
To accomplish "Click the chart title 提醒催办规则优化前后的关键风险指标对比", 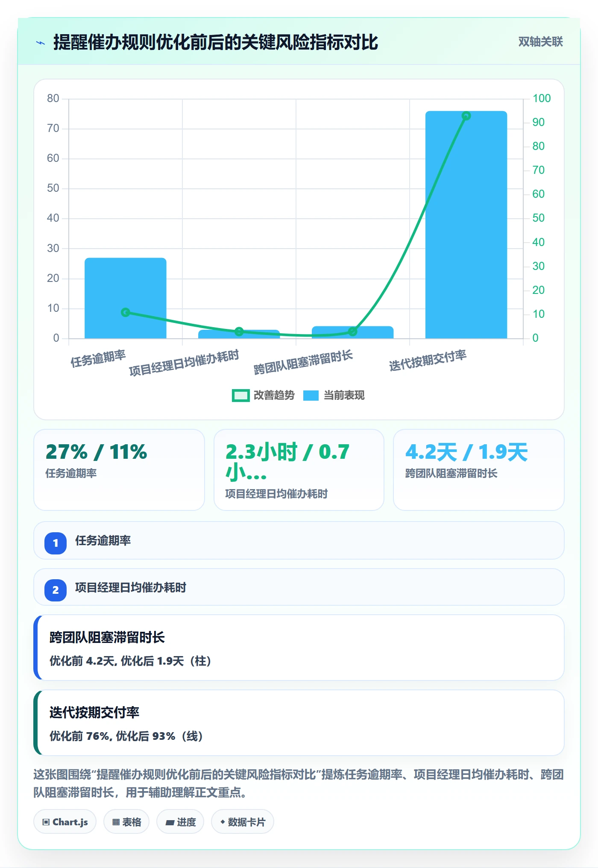I will [x=216, y=42].
